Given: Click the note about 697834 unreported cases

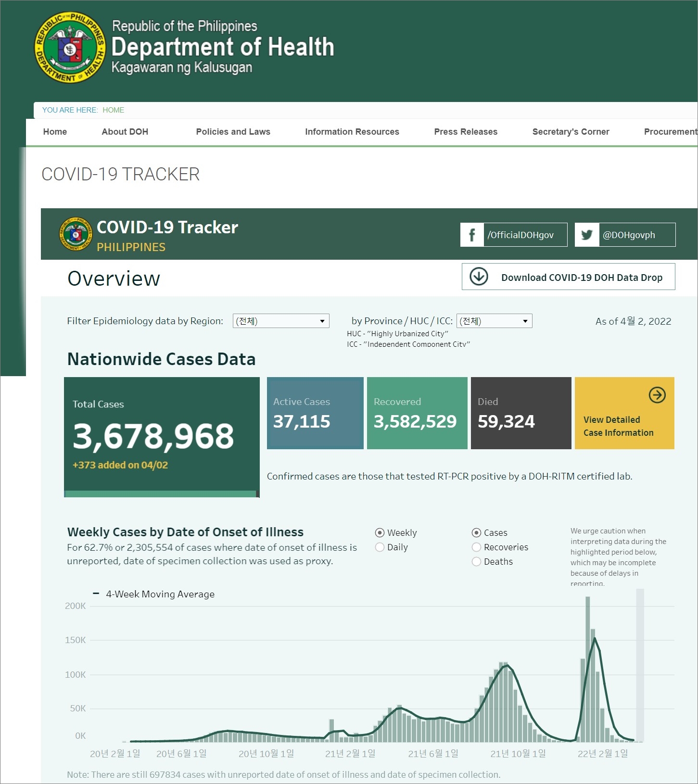Looking at the screenshot, I should 283,775.
